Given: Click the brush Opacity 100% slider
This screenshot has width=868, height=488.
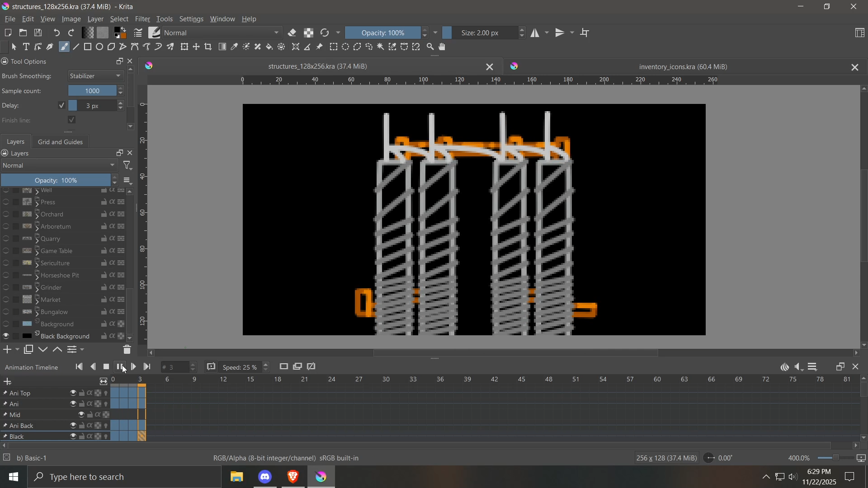Looking at the screenshot, I should (383, 33).
